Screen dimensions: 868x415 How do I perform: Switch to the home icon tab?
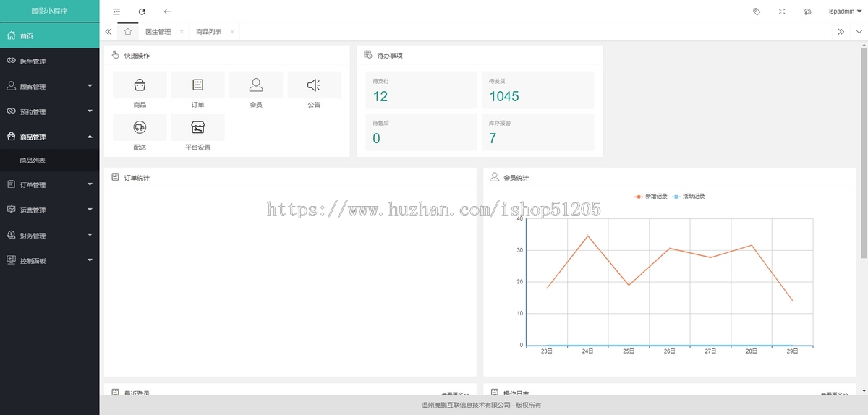[x=128, y=32]
